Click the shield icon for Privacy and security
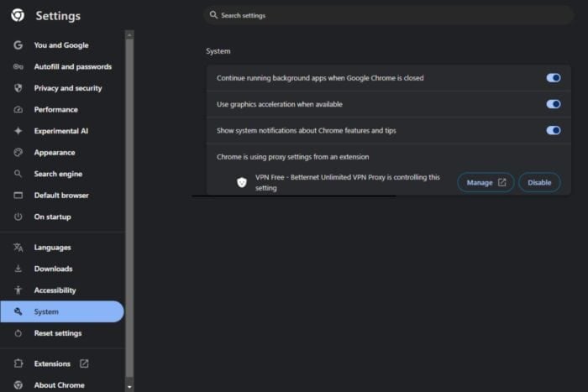The width and height of the screenshot is (588, 392). pyautogui.click(x=18, y=88)
